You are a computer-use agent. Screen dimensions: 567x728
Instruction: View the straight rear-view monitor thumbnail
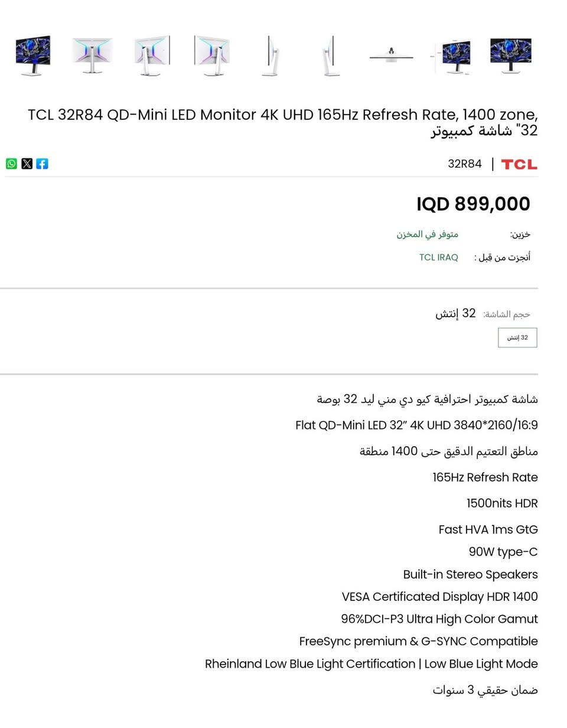[x=92, y=56]
